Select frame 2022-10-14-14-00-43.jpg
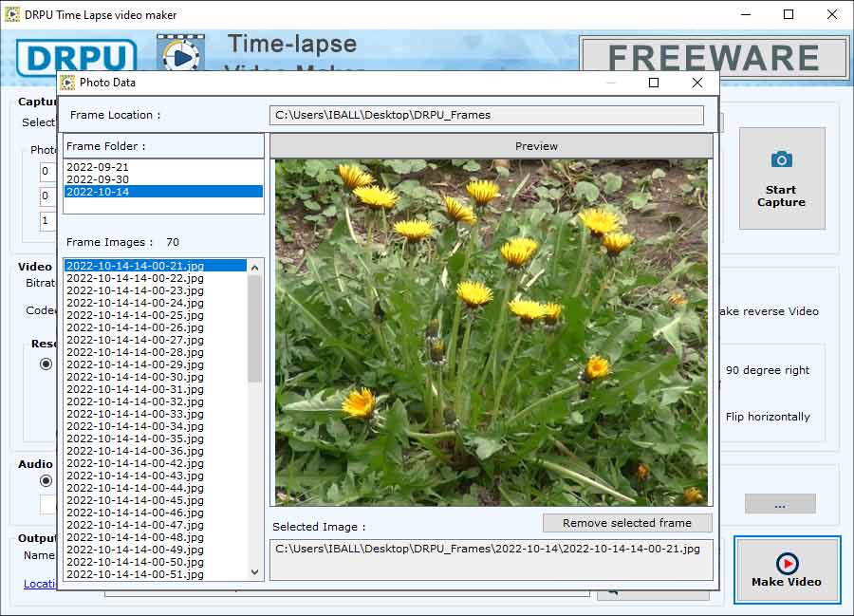 pyautogui.click(x=156, y=476)
